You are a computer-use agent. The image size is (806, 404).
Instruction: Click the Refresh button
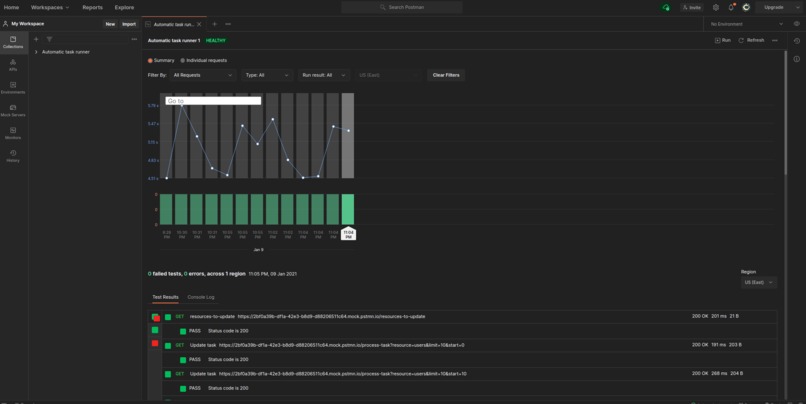752,40
